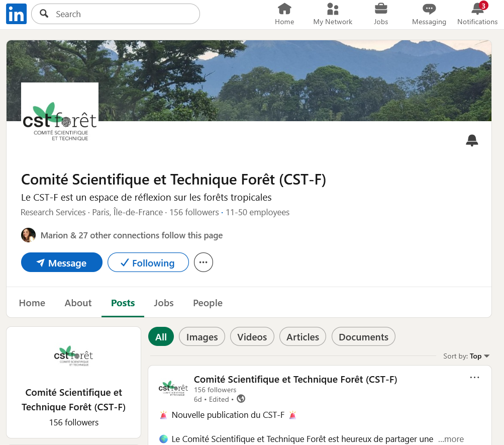The height and width of the screenshot is (445, 504).
Task: Switch to the About tab
Action: click(78, 303)
